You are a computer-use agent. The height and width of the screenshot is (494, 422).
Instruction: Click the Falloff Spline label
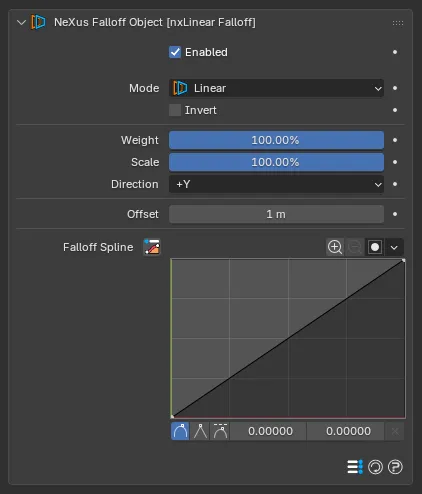pyautogui.click(x=98, y=247)
